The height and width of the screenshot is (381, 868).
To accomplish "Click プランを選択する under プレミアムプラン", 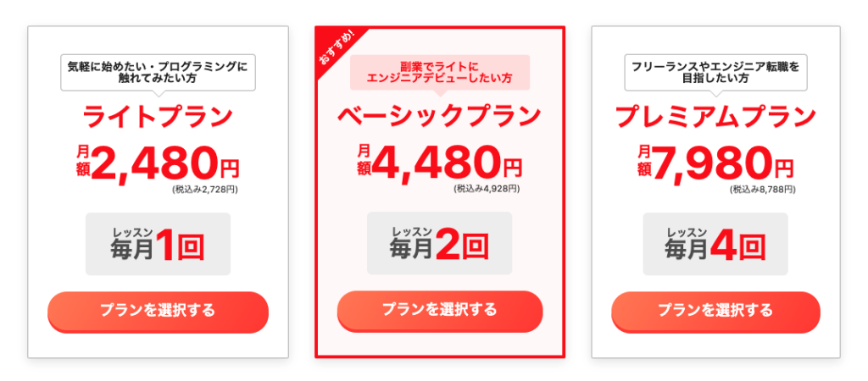I will 715,312.
